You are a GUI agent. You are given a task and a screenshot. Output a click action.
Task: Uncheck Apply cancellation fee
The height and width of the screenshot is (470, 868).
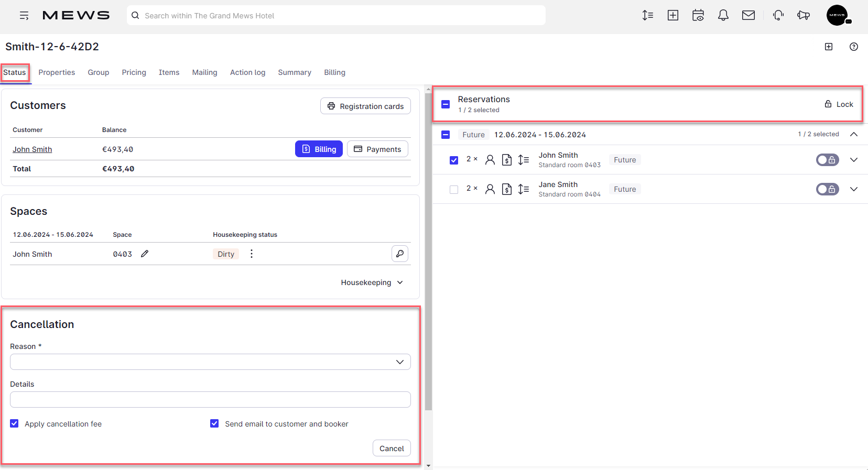(14, 423)
